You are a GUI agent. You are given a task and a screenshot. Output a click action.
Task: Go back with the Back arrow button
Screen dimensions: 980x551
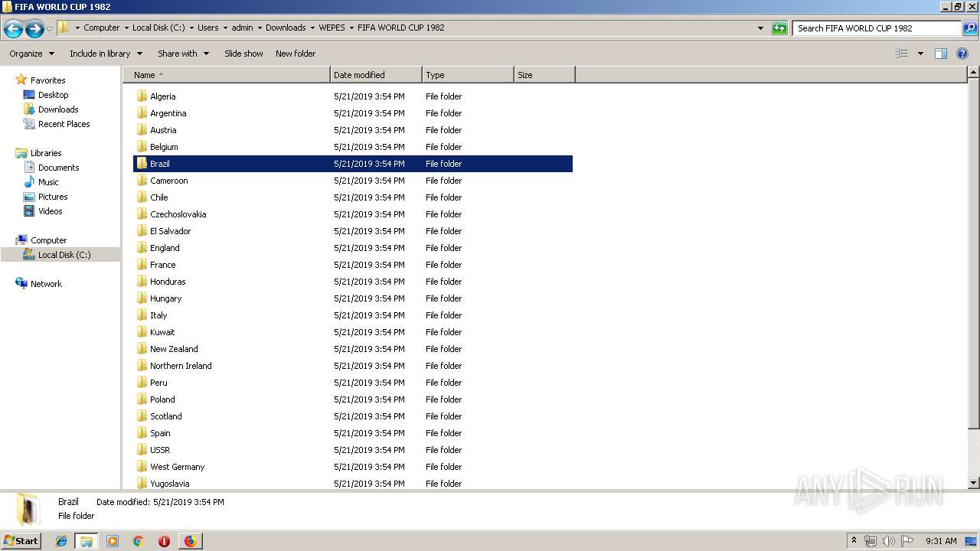click(13, 29)
